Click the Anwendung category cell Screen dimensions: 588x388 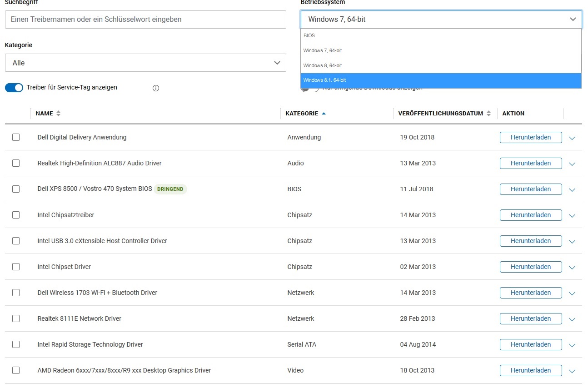coord(304,137)
